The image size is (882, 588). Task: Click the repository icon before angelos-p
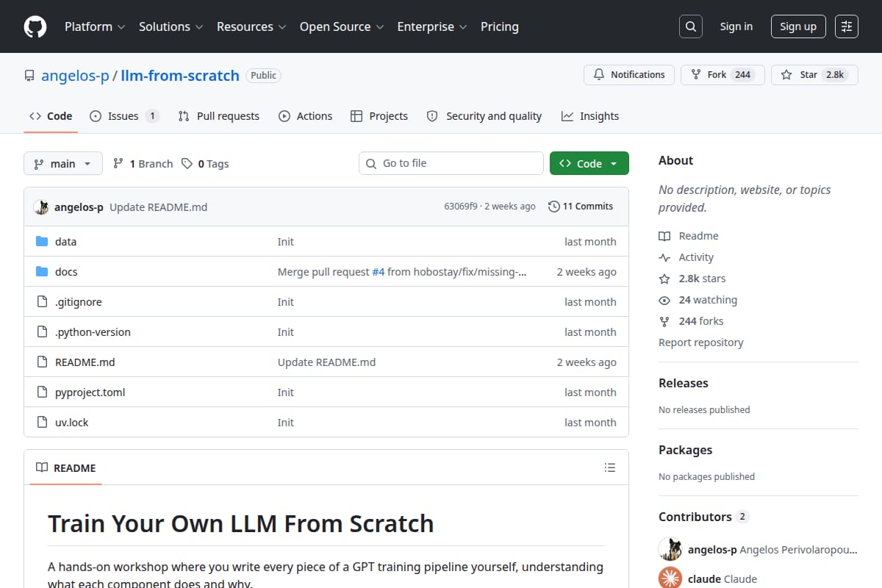(x=29, y=76)
